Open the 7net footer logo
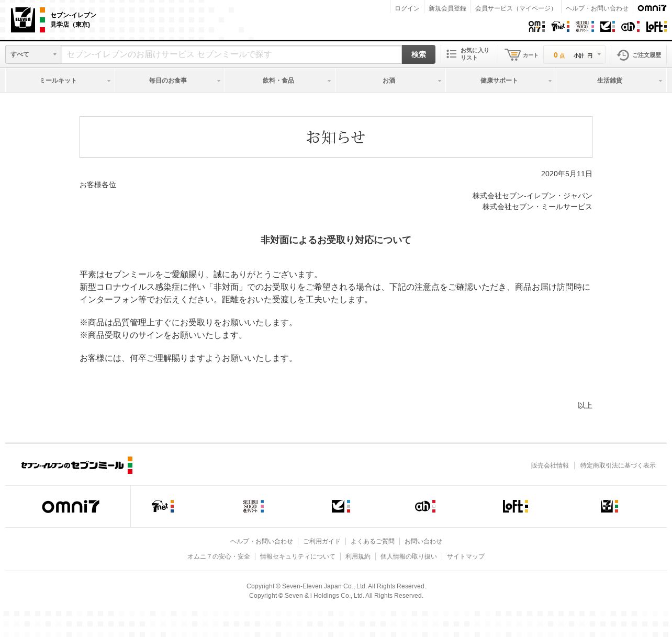 [x=163, y=506]
